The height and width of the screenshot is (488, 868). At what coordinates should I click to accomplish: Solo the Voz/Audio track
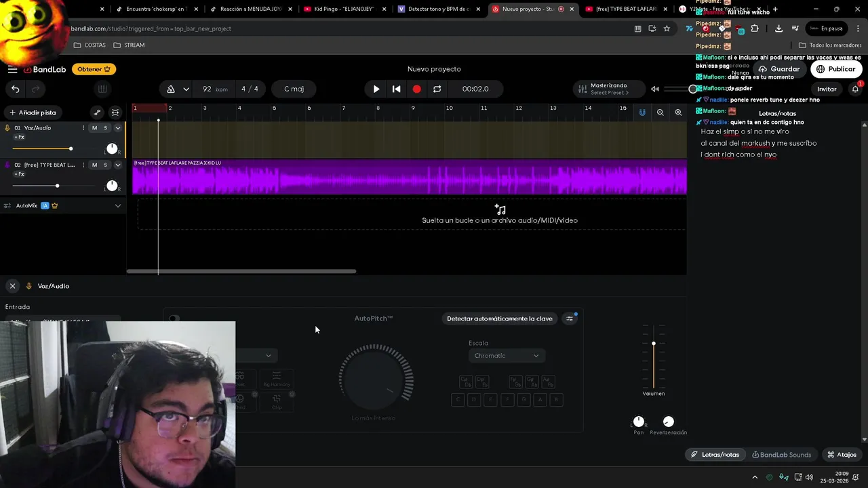pos(105,128)
